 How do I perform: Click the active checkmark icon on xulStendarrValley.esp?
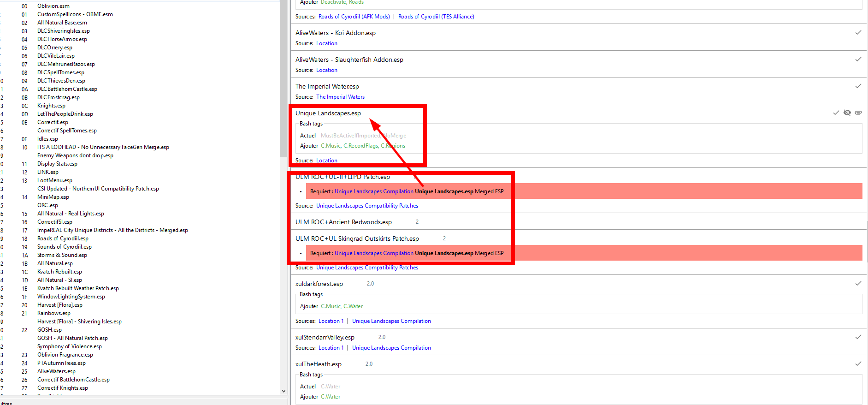[x=858, y=337]
